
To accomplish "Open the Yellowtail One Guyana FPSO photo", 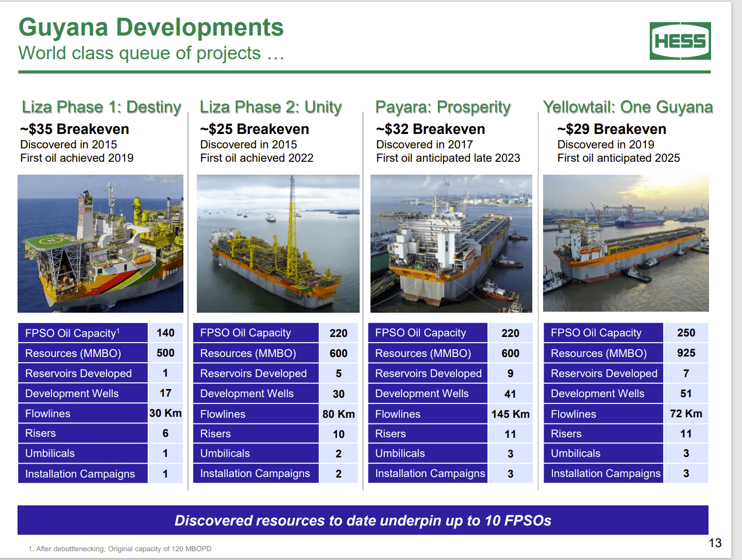I will [x=626, y=243].
